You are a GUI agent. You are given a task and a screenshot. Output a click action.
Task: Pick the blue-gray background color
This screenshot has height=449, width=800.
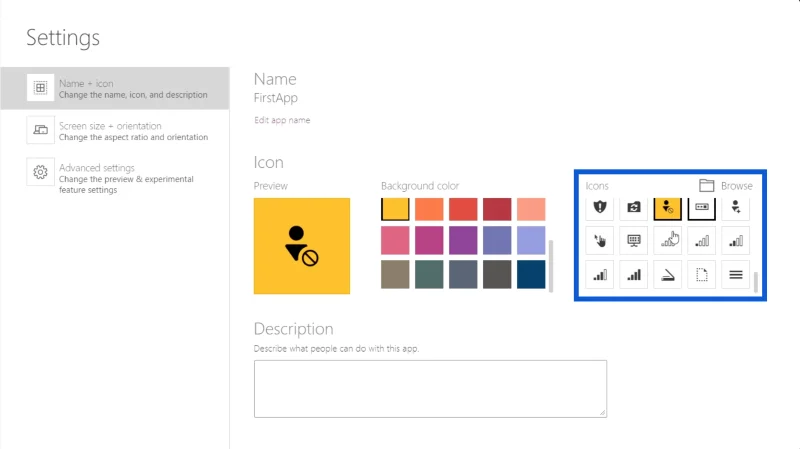coord(463,275)
